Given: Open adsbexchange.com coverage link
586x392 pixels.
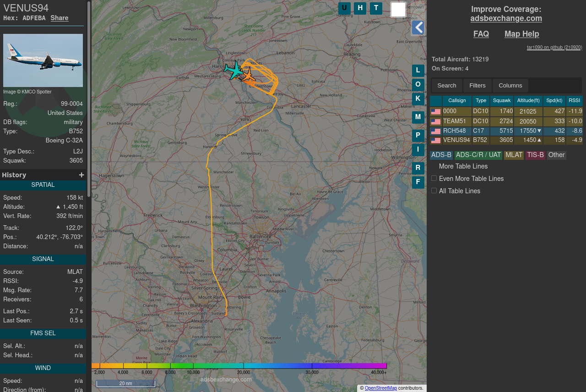Looking at the screenshot, I should coord(506,18).
